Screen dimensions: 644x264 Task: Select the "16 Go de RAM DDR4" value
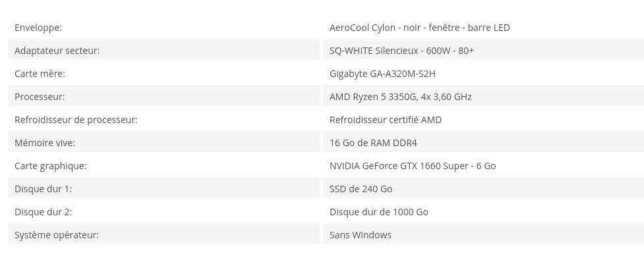point(373,143)
